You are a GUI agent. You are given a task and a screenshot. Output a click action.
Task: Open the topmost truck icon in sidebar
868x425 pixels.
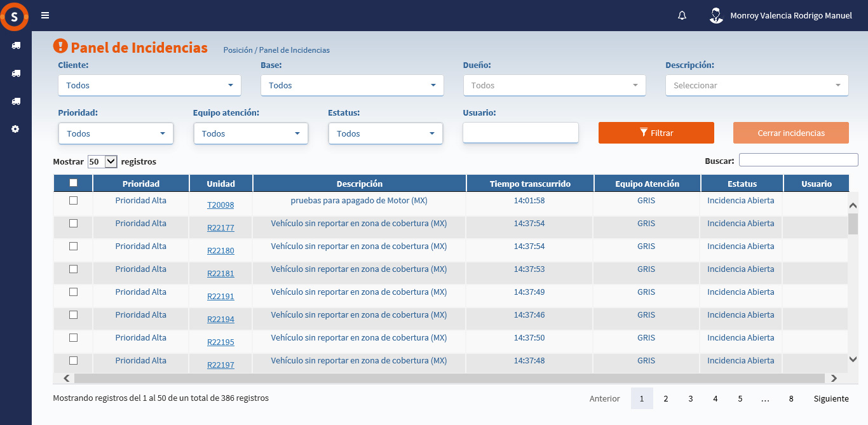tap(16, 46)
